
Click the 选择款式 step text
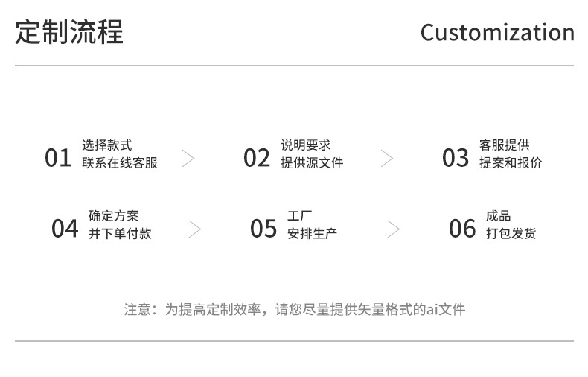click(107, 145)
